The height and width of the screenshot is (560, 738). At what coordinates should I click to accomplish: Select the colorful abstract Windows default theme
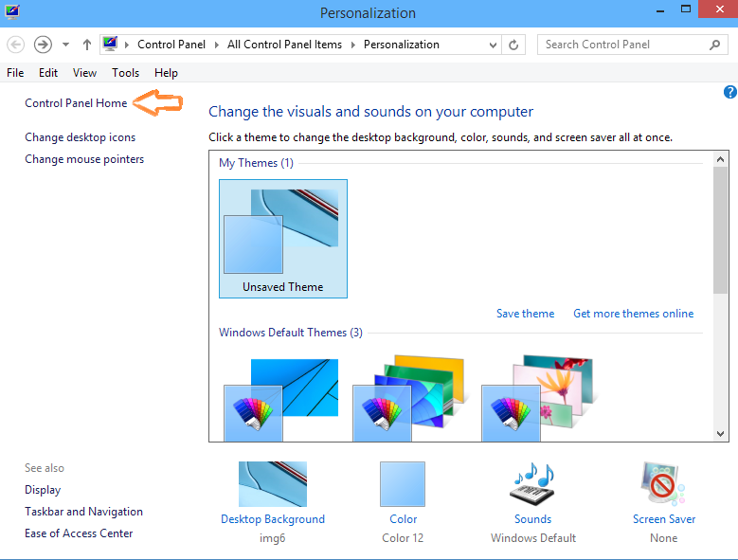(408, 399)
